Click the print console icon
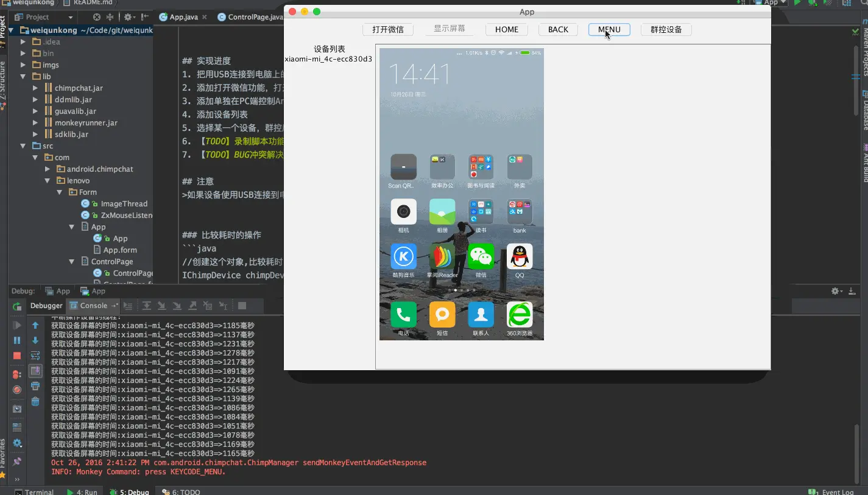This screenshot has height=495, width=868. tap(35, 386)
